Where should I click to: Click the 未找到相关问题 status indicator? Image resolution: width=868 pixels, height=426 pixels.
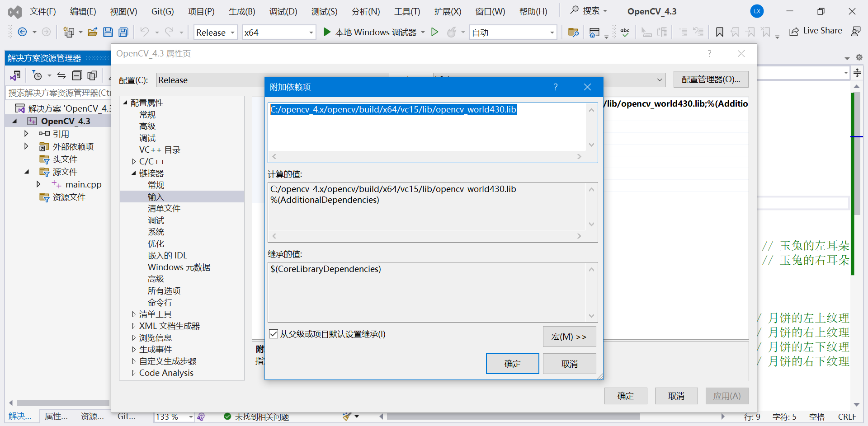[x=256, y=417]
